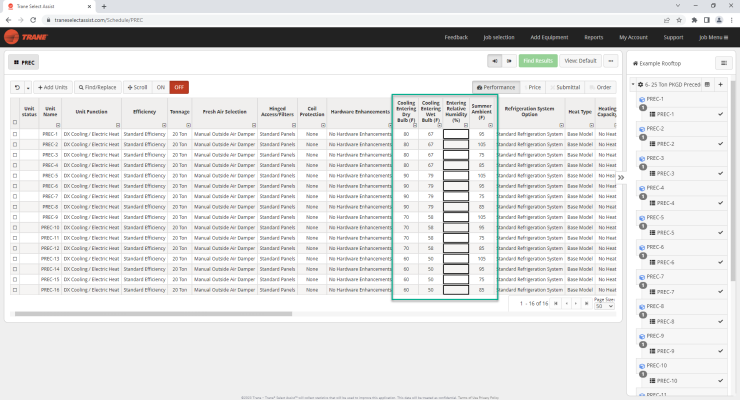The width and height of the screenshot is (740, 400).
Task: Bookmark page with star icon
Action: [679, 20]
